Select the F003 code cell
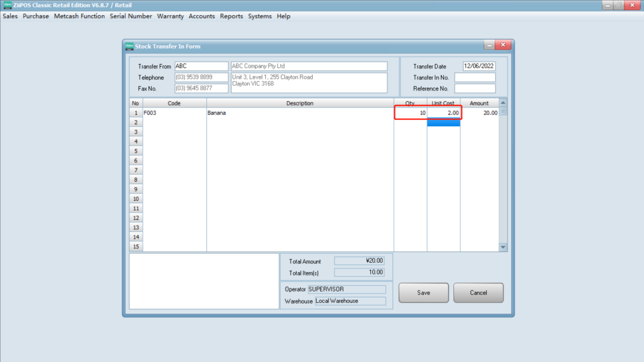 point(174,113)
